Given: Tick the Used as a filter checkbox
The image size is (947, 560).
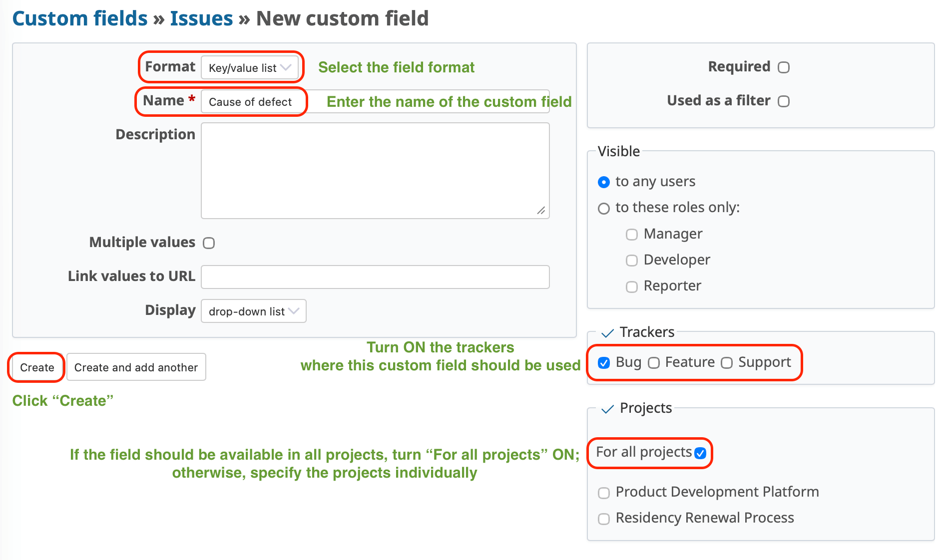Looking at the screenshot, I should point(784,101).
